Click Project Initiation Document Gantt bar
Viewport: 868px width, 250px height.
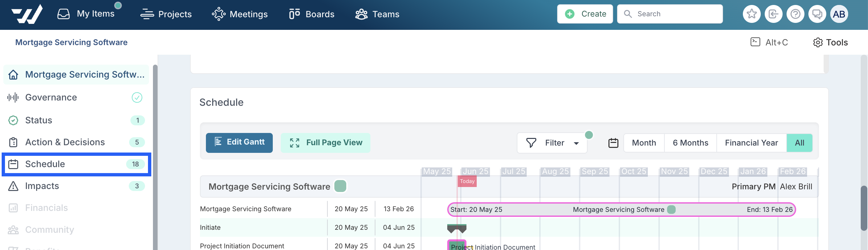[457, 246]
